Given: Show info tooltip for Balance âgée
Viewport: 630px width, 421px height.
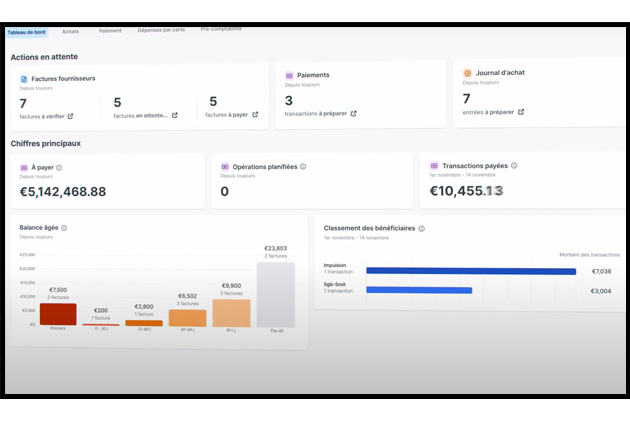Looking at the screenshot, I should tap(64, 228).
